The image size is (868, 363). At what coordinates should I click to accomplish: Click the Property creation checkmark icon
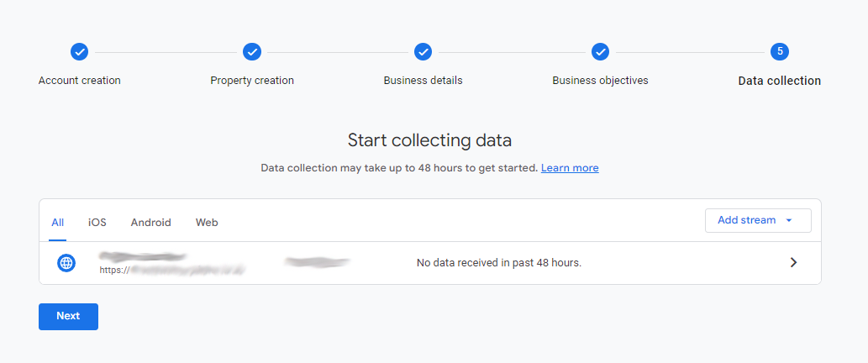[x=252, y=52]
